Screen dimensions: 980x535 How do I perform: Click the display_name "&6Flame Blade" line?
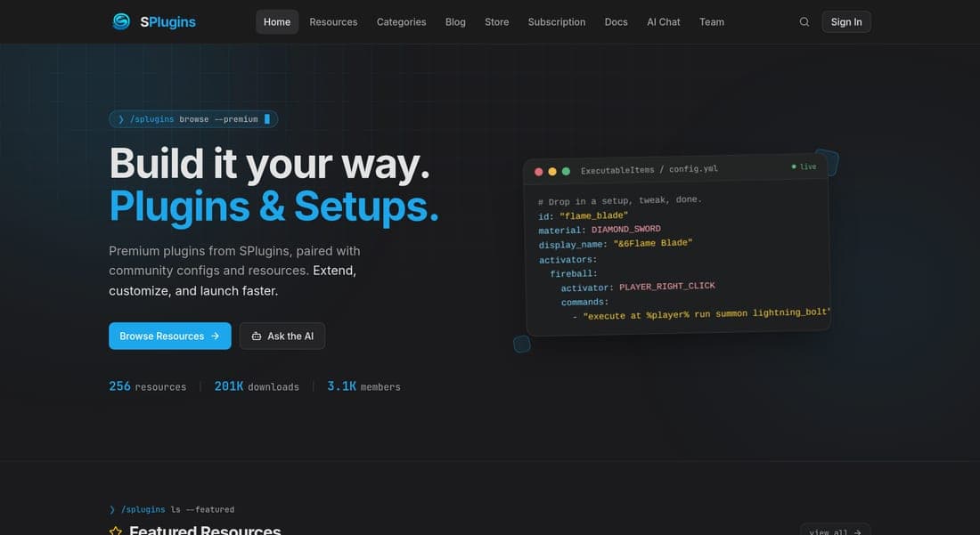pyautogui.click(x=616, y=244)
